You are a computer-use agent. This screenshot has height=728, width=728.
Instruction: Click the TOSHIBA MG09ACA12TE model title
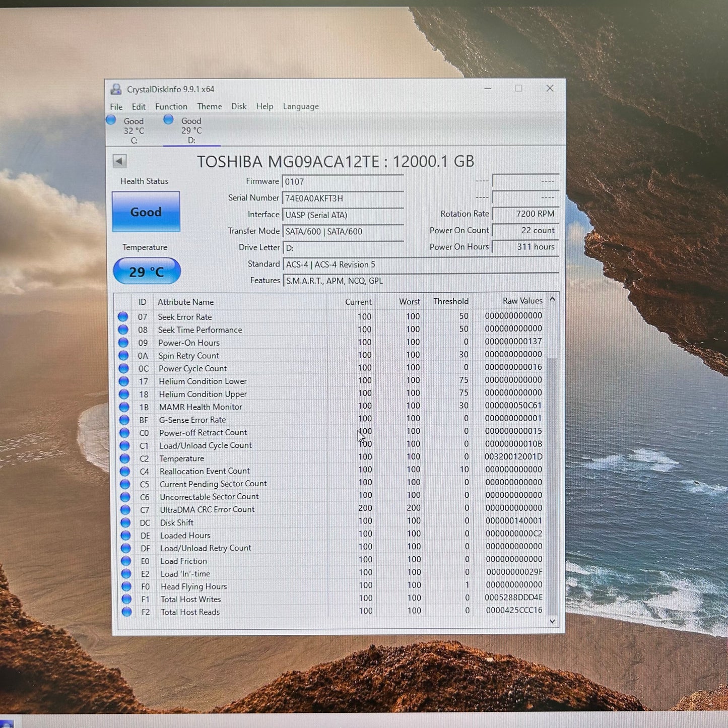pos(336,161)
